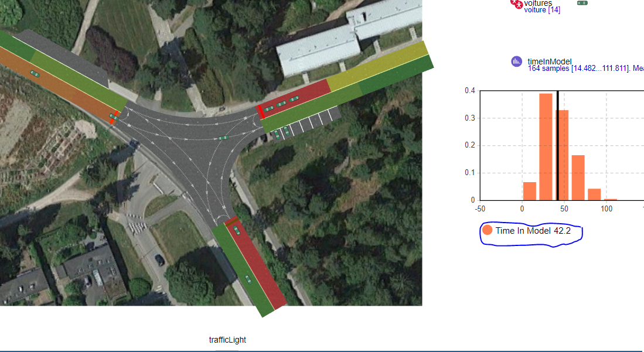Screen dimensions: 644x352
Task: Click the first queued car on right road
Action: pyautogui.click(x=268, y=109)
